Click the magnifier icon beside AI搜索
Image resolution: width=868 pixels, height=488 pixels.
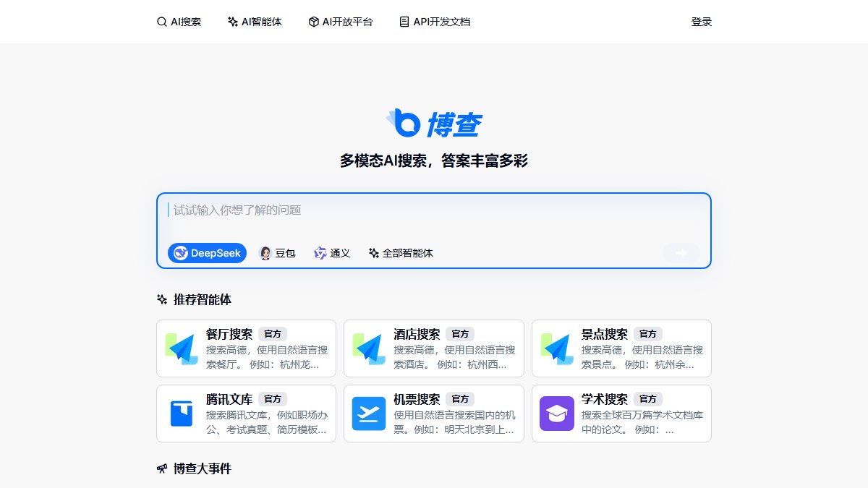(x=162, y=22)
